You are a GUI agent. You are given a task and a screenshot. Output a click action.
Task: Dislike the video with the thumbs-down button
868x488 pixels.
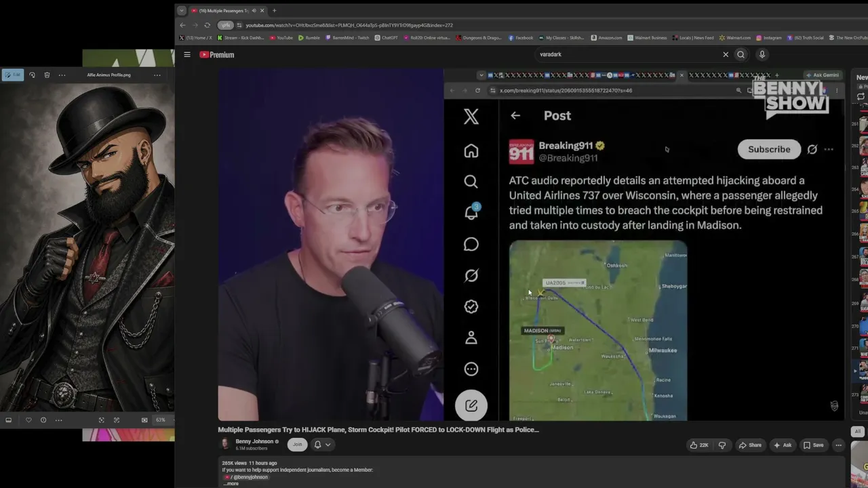(x=722, y=445)
